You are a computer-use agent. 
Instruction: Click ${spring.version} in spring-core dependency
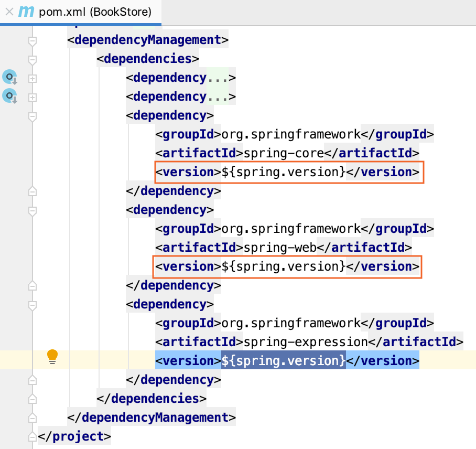pyautogui.click(x=284, y=172)
